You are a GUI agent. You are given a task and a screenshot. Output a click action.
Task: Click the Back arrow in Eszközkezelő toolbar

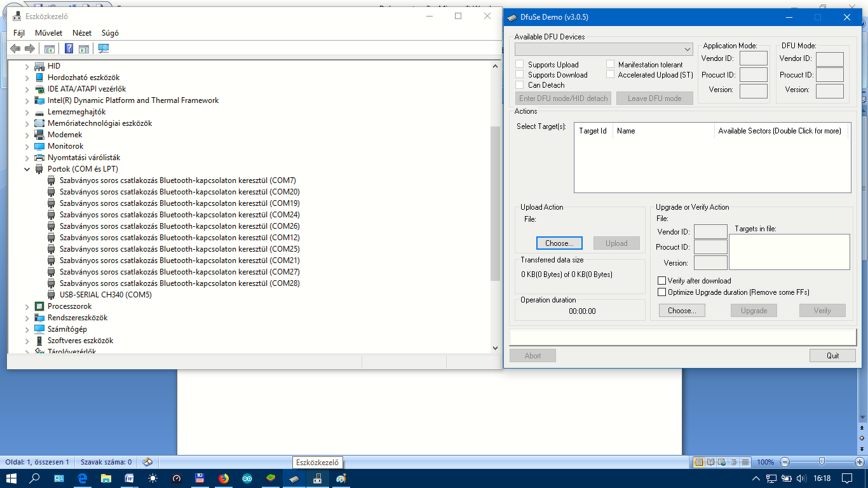point(15,49)
